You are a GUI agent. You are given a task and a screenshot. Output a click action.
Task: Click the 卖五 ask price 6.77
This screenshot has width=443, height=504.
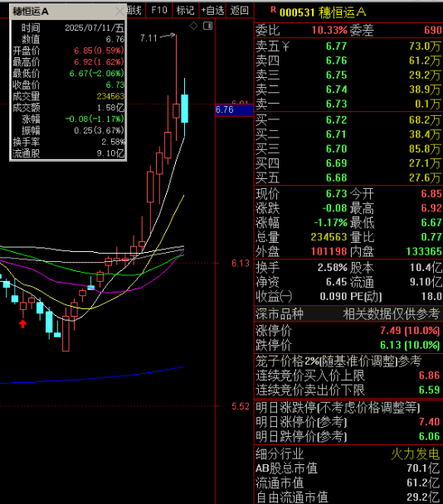point(336,46)
